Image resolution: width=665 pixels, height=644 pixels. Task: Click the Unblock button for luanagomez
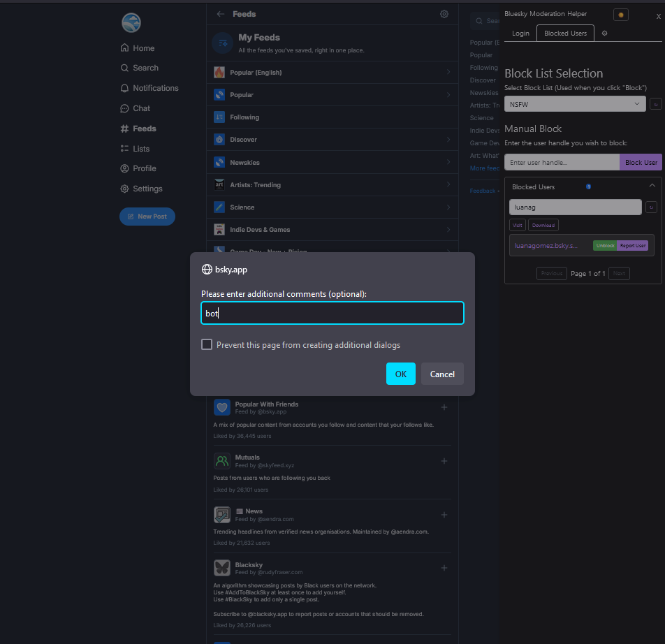click(605, 245)
